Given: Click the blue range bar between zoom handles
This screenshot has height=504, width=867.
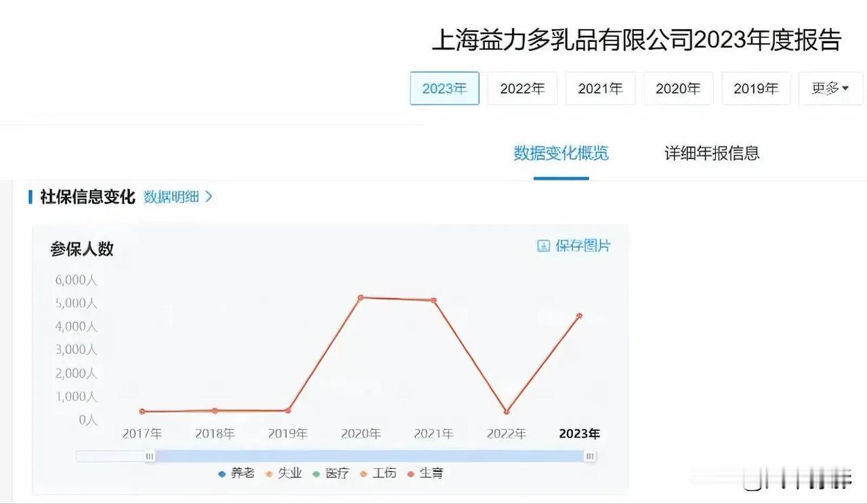Looking at the screenshot, I should coord(370,457).
